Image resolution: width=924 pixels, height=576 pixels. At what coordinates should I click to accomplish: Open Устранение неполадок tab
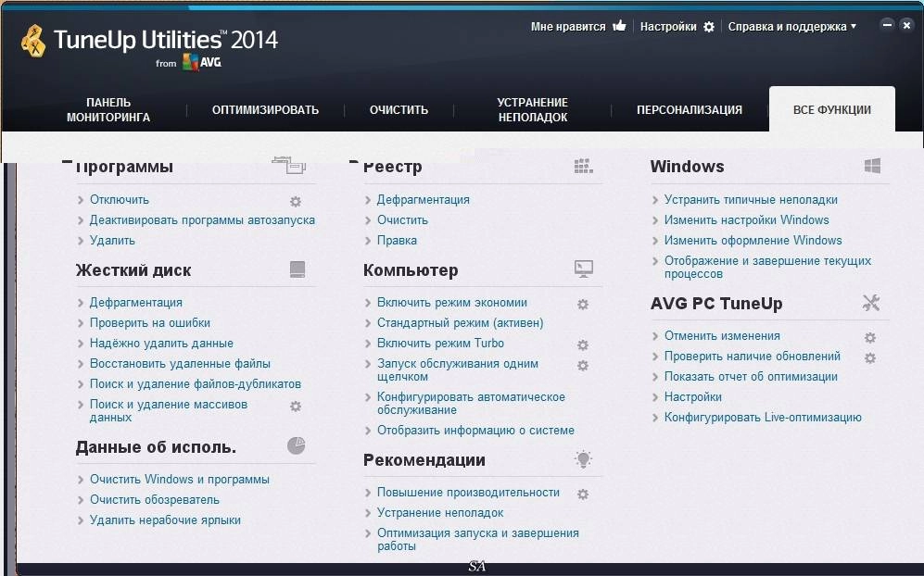533,109
